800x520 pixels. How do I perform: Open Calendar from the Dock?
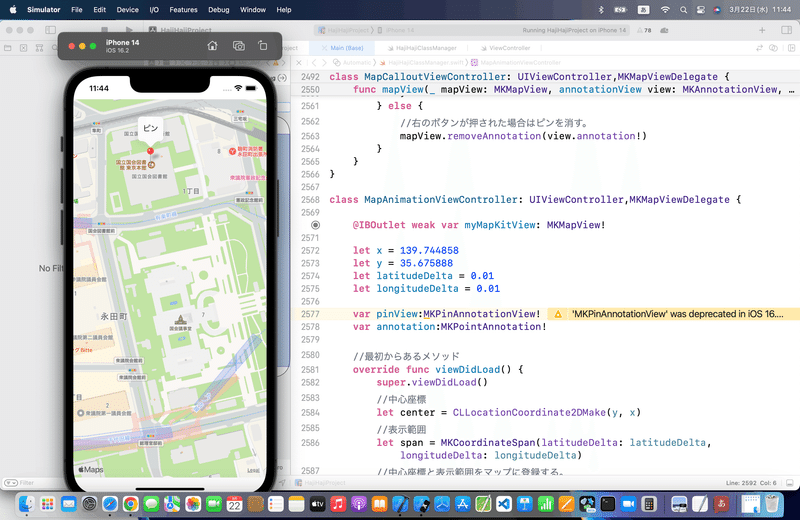coord(235,504)
